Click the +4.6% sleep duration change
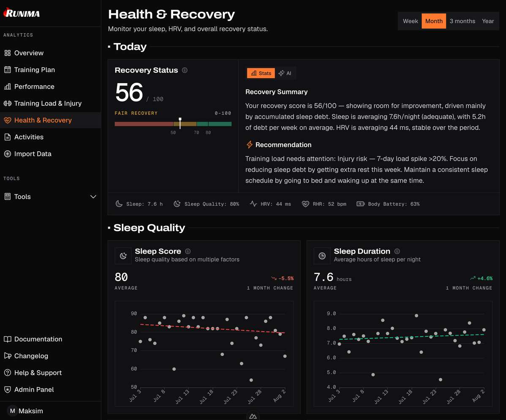This screenshot has height=420, width=506. 482,278
